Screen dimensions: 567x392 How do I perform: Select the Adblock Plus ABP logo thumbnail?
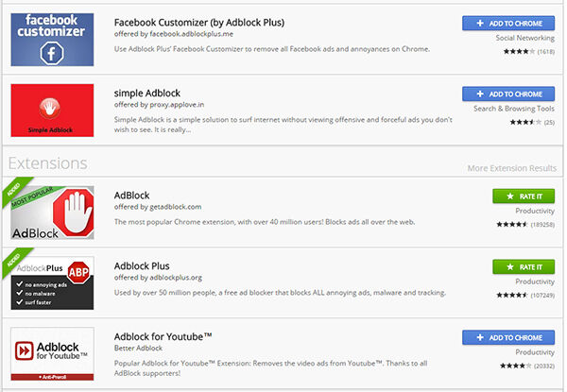tap(52, 282)
